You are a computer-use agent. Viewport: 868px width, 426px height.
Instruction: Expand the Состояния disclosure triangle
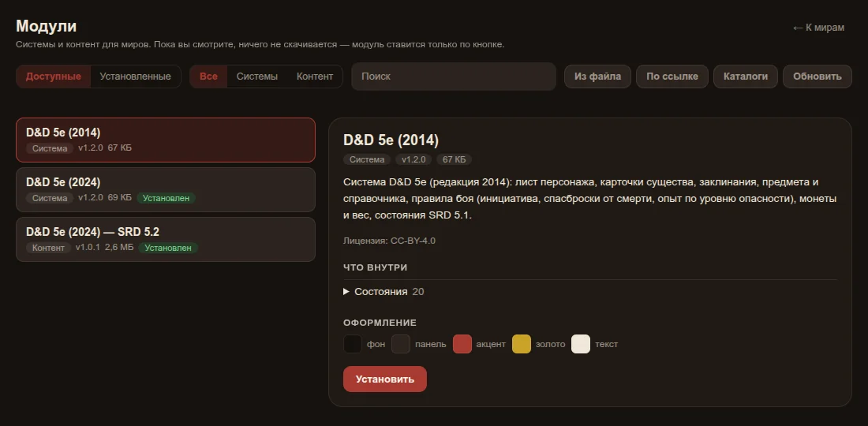point(346,292)
